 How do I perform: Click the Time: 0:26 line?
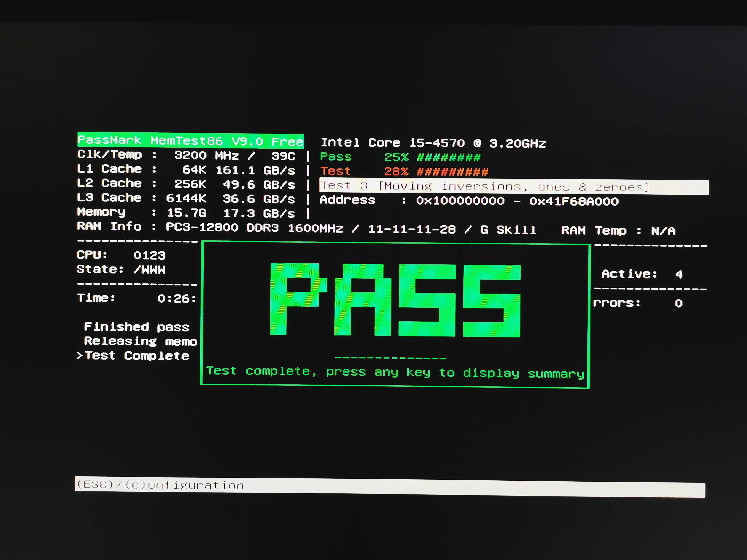click(x=137, y=298)
